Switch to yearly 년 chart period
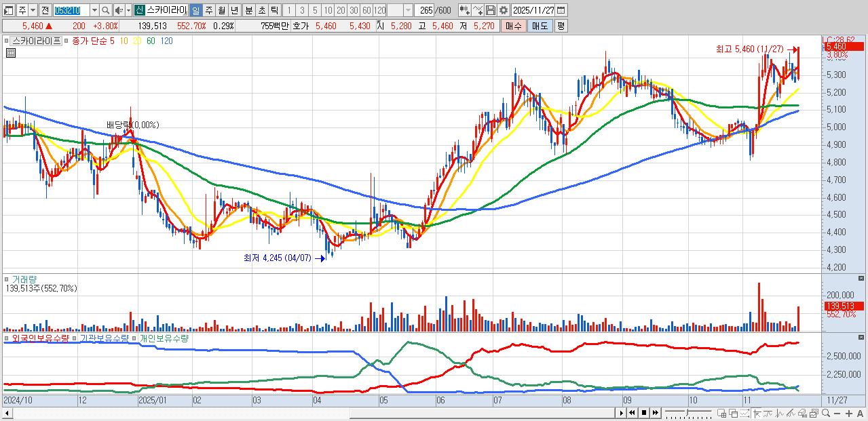868x421 pixels. point(234,10)
